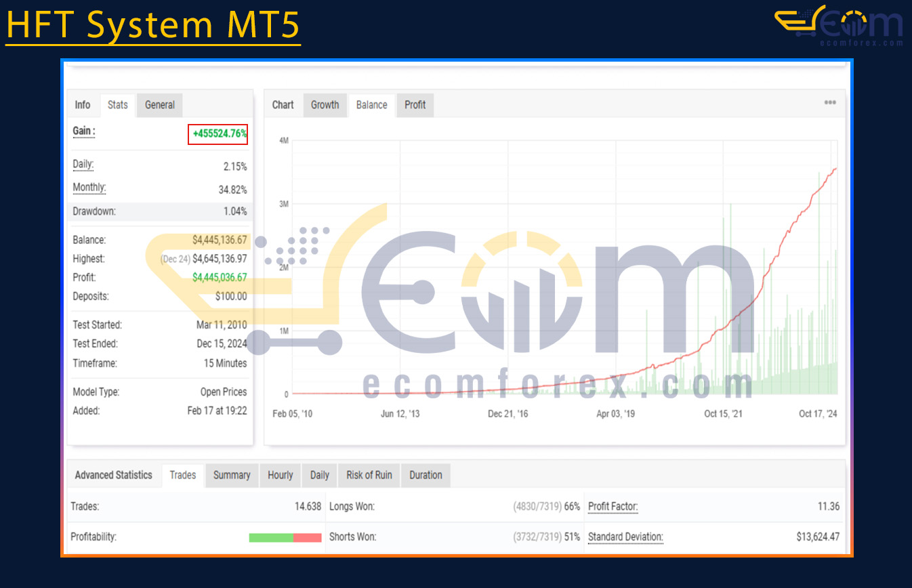Click the Feb 05, '10 chart date label
The image size is (912, 588).
point(292,414)
